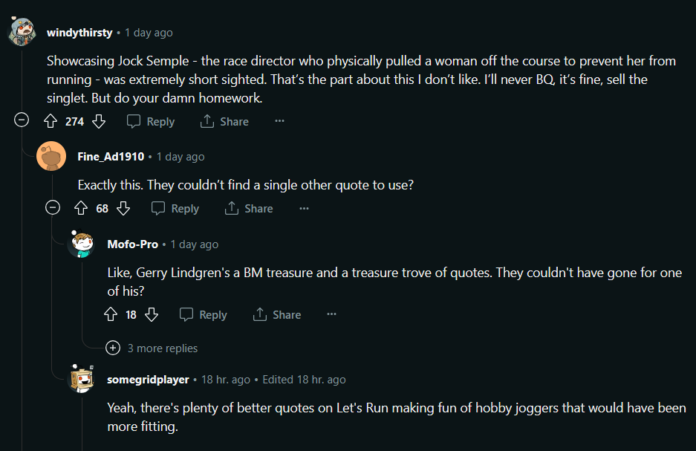
Task: Upvote Mofo-Pro's comment
Action: point(111,314)
